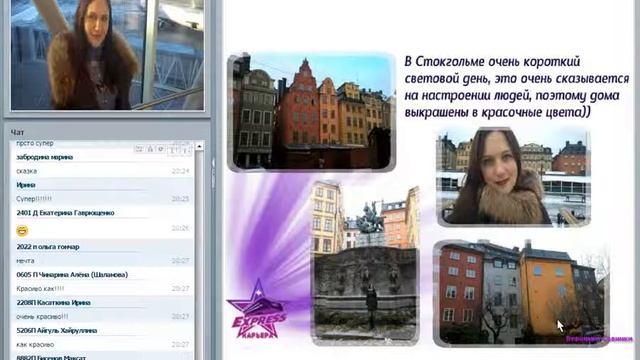Image resolution: width=640 pixels, height=360 pixels.
Task: Select sender "2401 Д Екатерина Гаврющенко"
Action: pos(65,213)
